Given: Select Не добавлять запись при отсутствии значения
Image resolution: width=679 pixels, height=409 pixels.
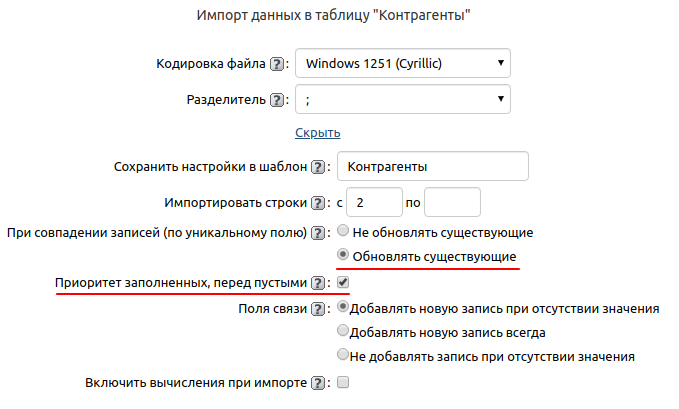Looking at the screenshot, I should (344, 355).
